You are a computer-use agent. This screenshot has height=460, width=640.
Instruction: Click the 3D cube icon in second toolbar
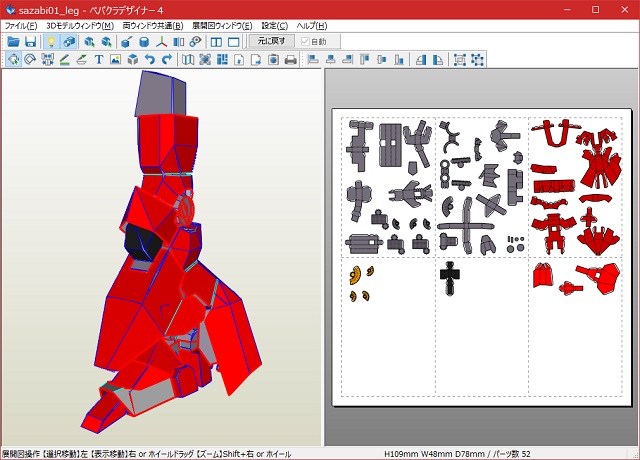pos(133,60)
